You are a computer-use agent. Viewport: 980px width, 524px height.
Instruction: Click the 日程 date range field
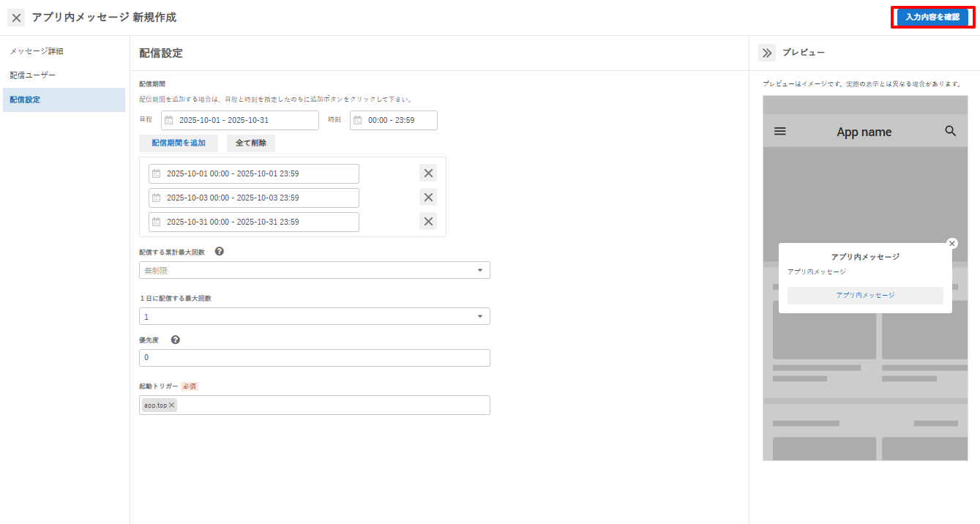[x=240, y=120]
